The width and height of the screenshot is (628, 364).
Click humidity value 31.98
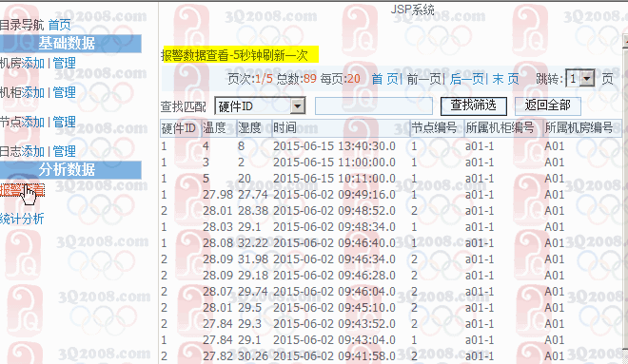pyautogui.click(x=253, y=259)
